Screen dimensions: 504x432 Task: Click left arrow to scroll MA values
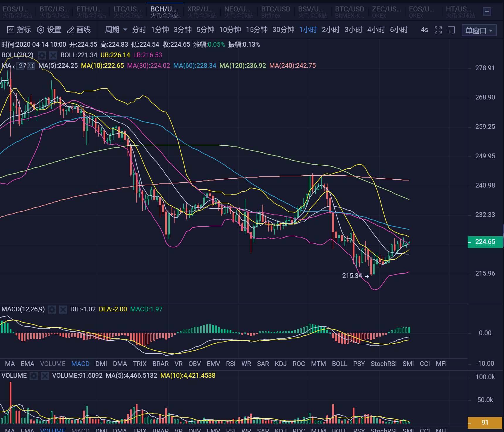[x=14, y=66]
